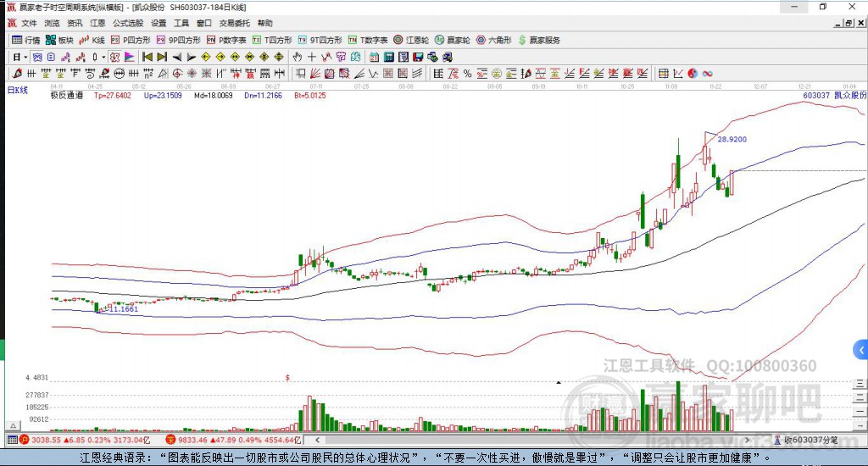Expand the dropdown arrow beside the 0 icon

tap(103, 57)
